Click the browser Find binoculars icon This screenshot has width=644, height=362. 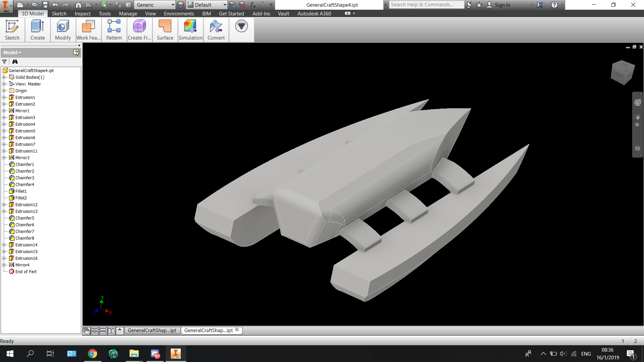click(x=15, y=62)
